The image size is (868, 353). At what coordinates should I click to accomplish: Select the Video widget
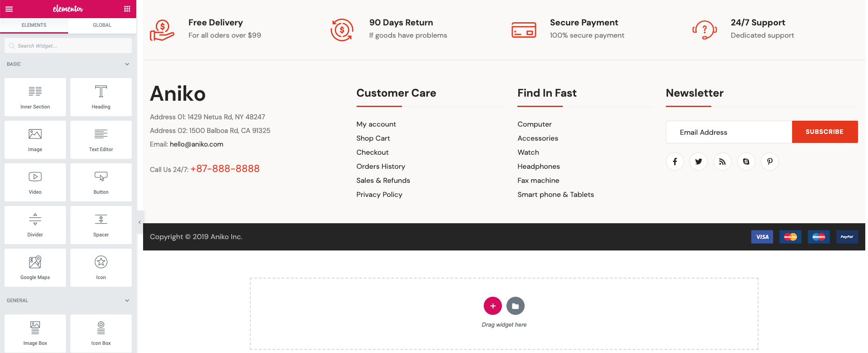[x=35, y=182]
